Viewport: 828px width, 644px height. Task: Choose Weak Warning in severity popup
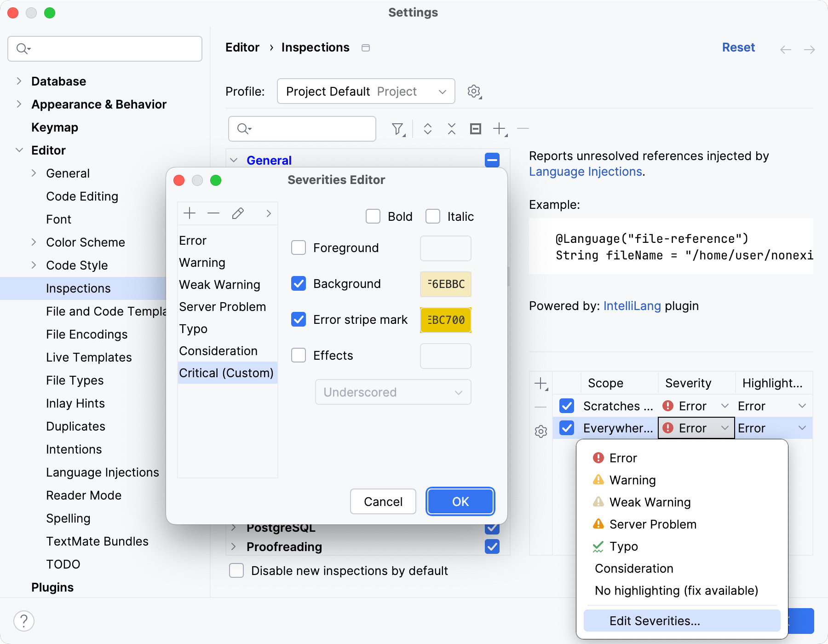click(650, 502)
